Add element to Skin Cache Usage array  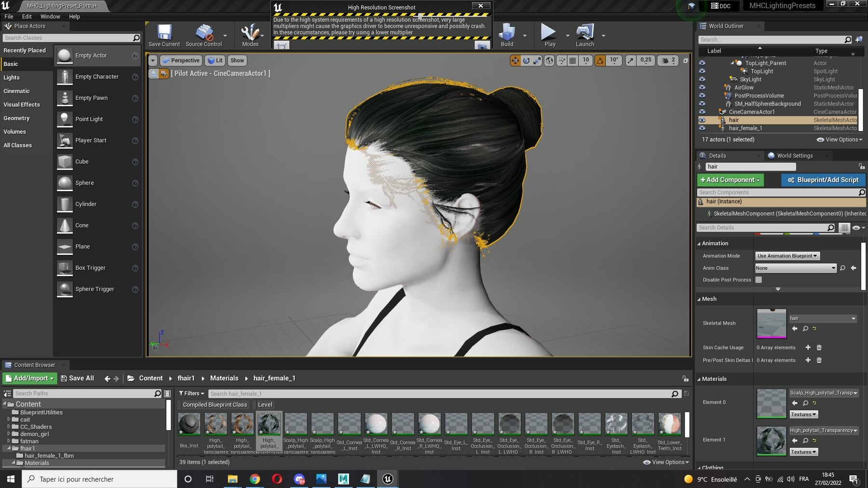[x=808, y=347]
